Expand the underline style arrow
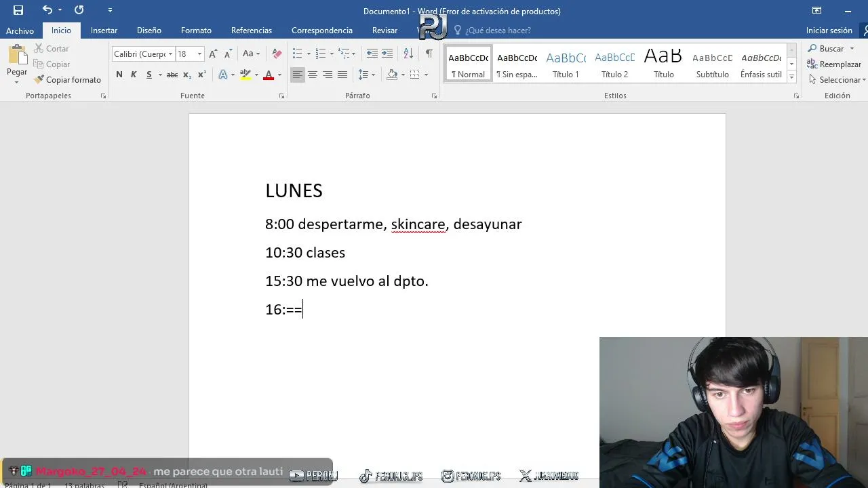Viewport: 868px width, 488px height. [160, 75]
